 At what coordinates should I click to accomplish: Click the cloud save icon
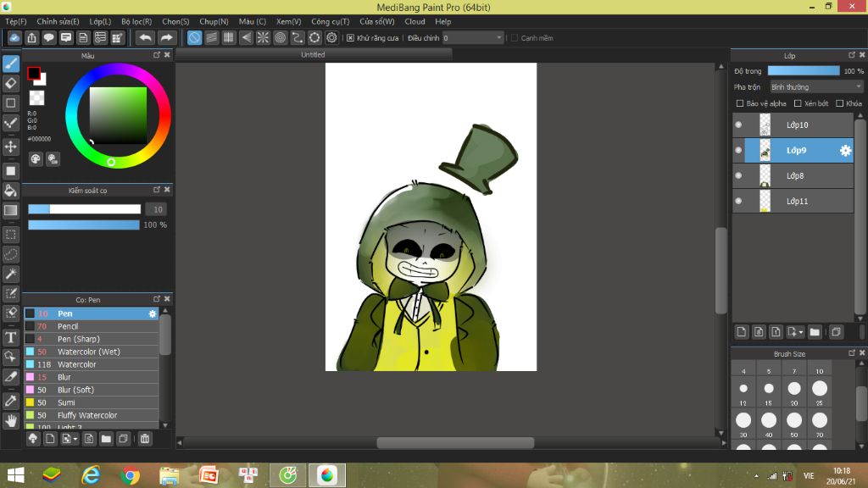[14, 37]
